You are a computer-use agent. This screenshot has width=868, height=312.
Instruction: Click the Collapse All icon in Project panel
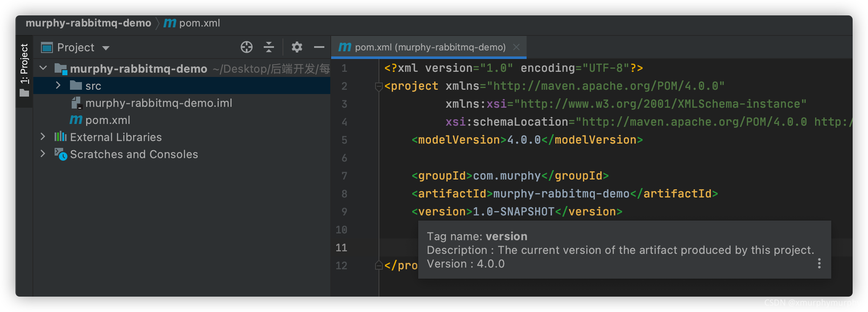(269, 47)
